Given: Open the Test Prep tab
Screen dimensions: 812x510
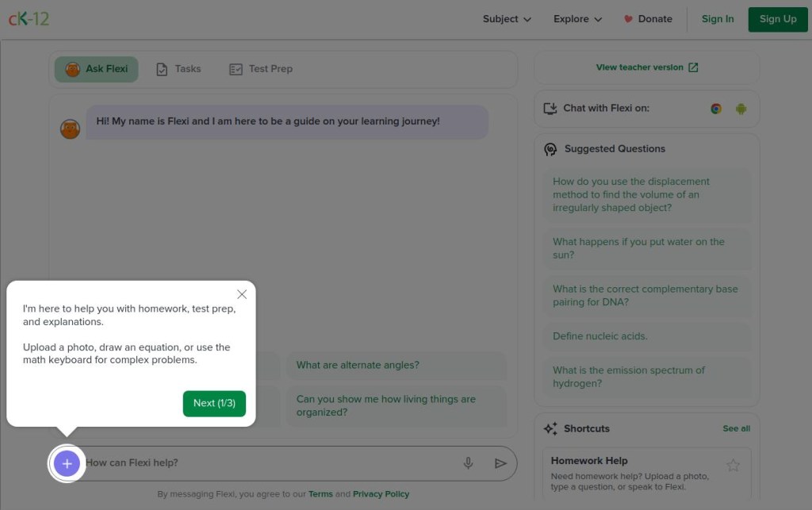Looking at the screenshot, I should tap(261, 69).
